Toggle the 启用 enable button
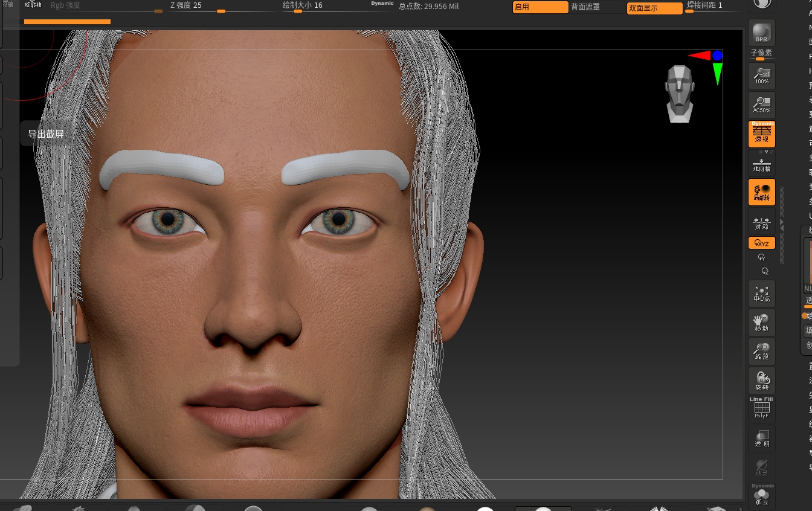This screenshot has width=812, height=511. click(x=540, y=7)
